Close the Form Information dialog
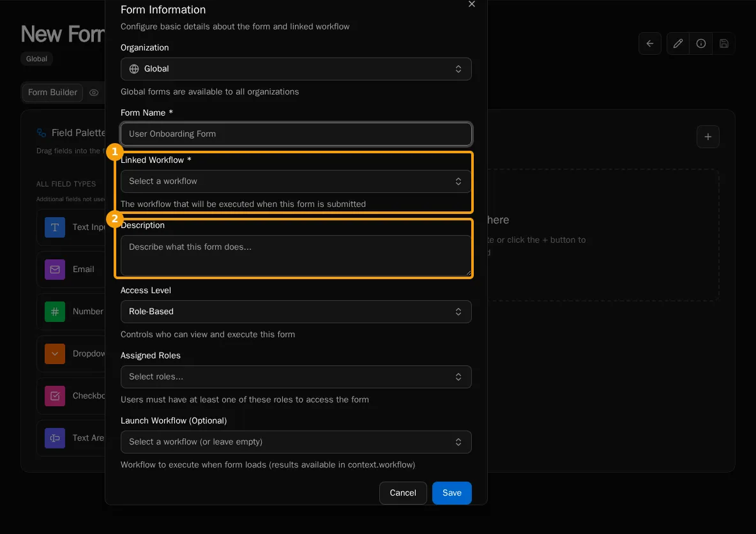This screenshot has height=534, width=756. 471,4
